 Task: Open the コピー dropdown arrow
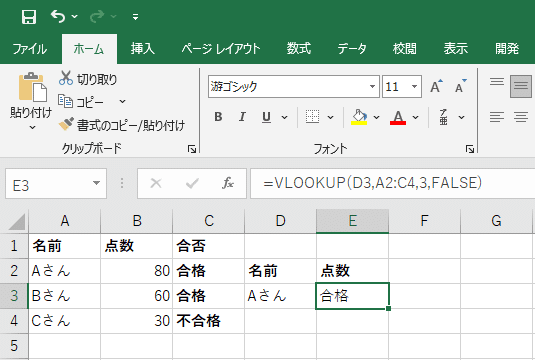click(122, 102)
